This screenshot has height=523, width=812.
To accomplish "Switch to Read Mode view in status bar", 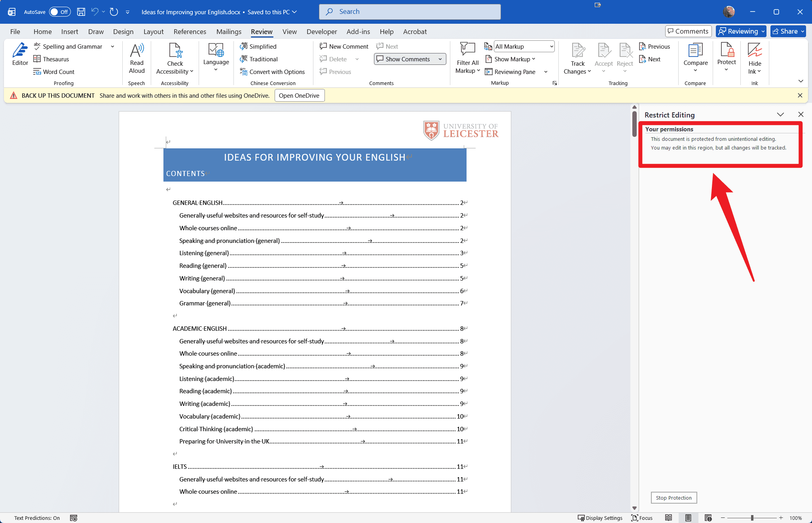I will (x=668, y=517).
